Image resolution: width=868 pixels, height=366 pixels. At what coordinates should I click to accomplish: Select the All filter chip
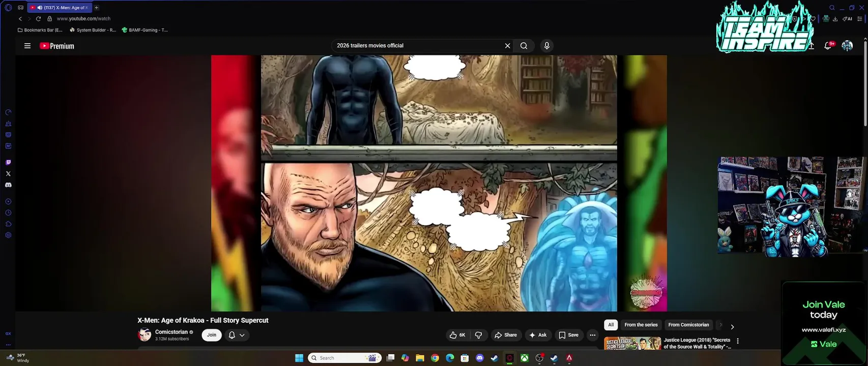point(611,325)
